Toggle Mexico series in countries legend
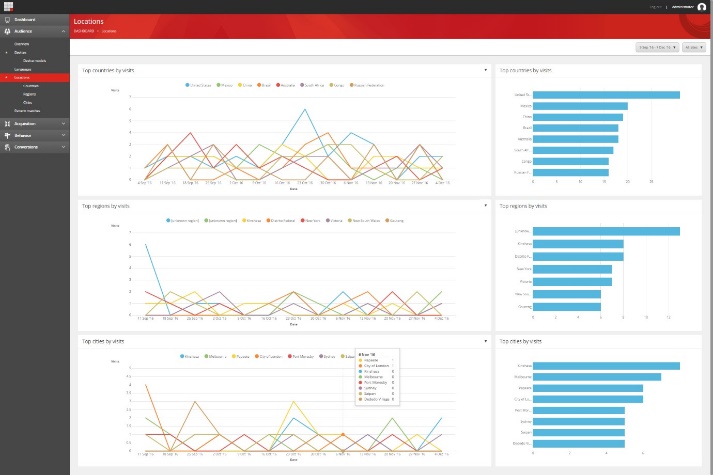Viewport: 713px width, 475px height. click(225, 85)
